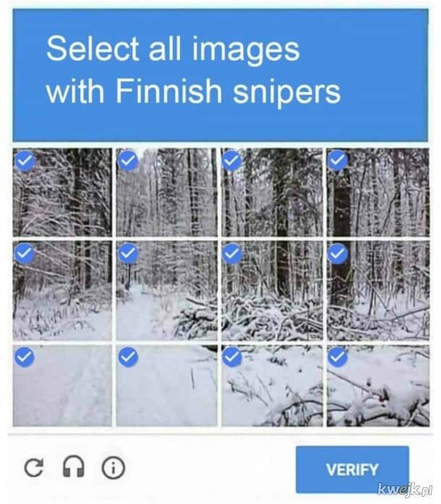Image resolution: width=441 pixels, height=504 pixels.
Task: Select the snow-covered brush pile tile in second row
Action: [272, 290]
